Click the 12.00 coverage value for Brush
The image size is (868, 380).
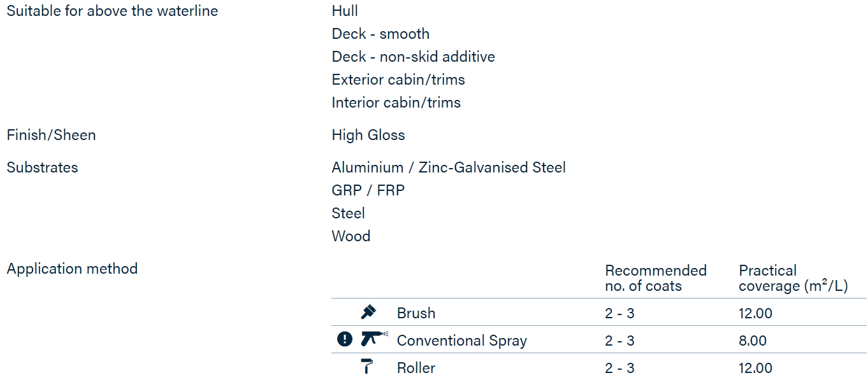756,313
